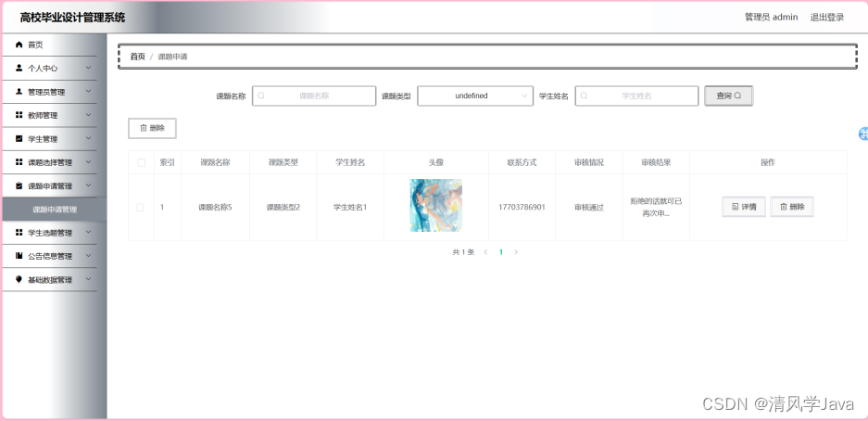This screenshot has width=868, height=421.
Task: Click the 联系方式 column header
Action: point(522,162)
